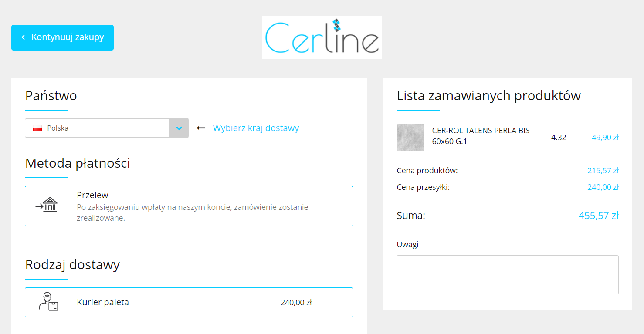The height and width of the screenshot is (334, 644).
Task: Click Wybierz kraj dostawy link
Action: click(256, 128)
